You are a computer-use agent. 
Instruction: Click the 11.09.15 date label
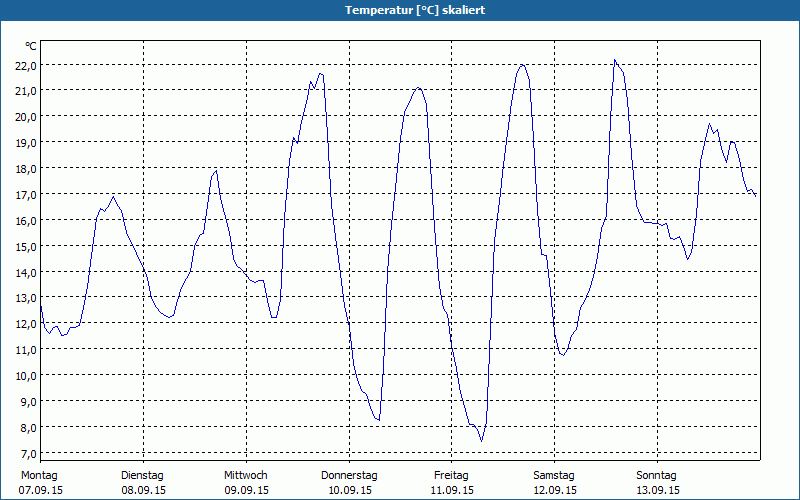pyautogui.click(x=452, y=490)
